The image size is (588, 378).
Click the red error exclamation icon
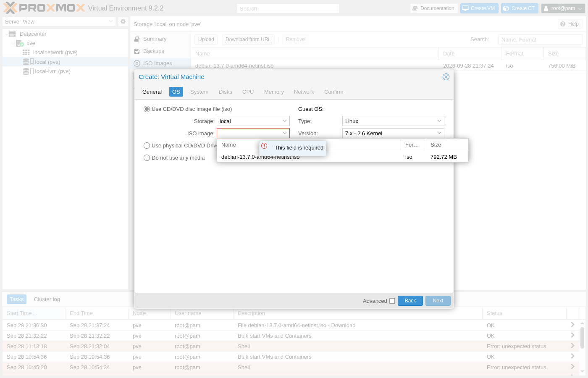tap(264, 146)
